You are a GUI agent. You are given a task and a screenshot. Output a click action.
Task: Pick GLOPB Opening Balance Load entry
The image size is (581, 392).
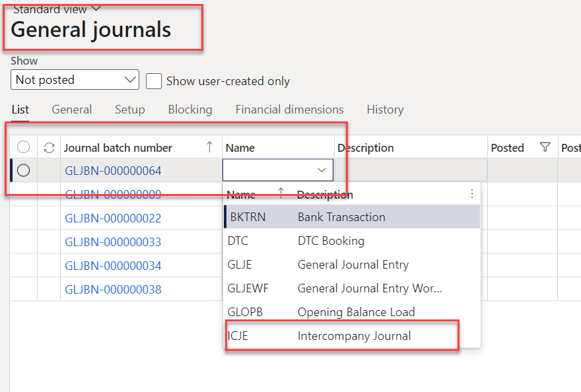(x=341, y=312)
